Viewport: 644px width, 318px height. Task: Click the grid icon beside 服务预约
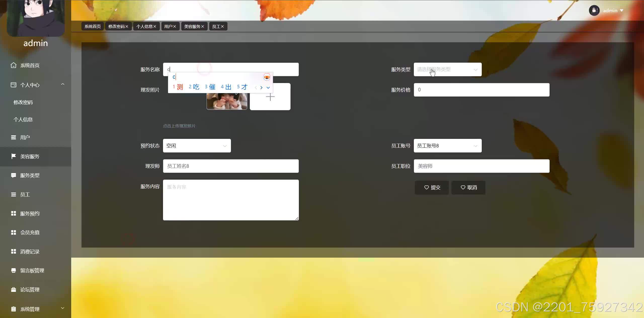tap(13, 213)
